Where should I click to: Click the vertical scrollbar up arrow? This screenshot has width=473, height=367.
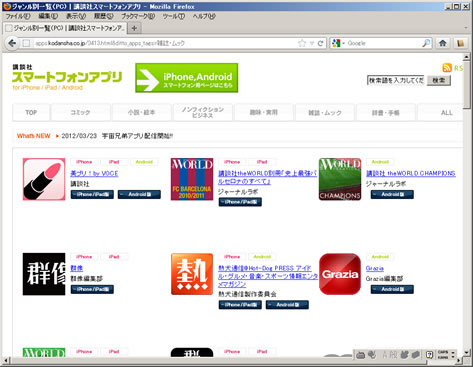pos(467,57)
